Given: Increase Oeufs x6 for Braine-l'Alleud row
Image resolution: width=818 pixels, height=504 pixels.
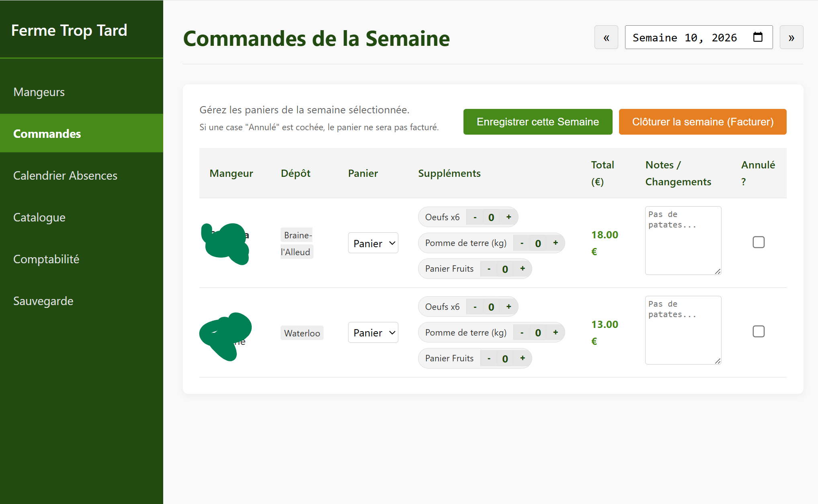Looking at the screenshot, I should click(508, 217).
